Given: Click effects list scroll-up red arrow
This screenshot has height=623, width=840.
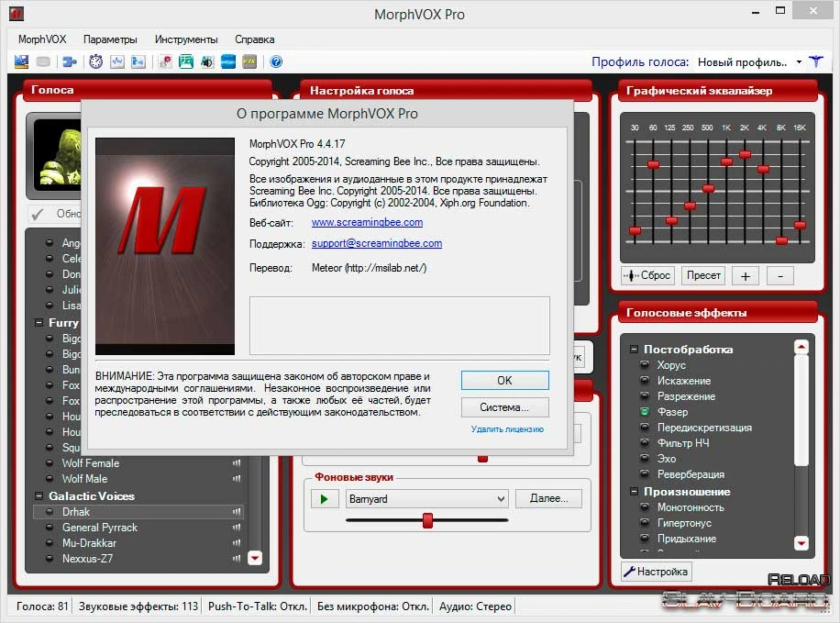Looking at the screenshot, I should click(801, 347).
